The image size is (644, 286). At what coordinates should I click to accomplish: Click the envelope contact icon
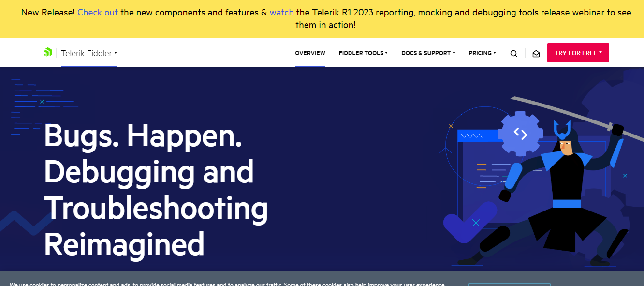(536, 53)
